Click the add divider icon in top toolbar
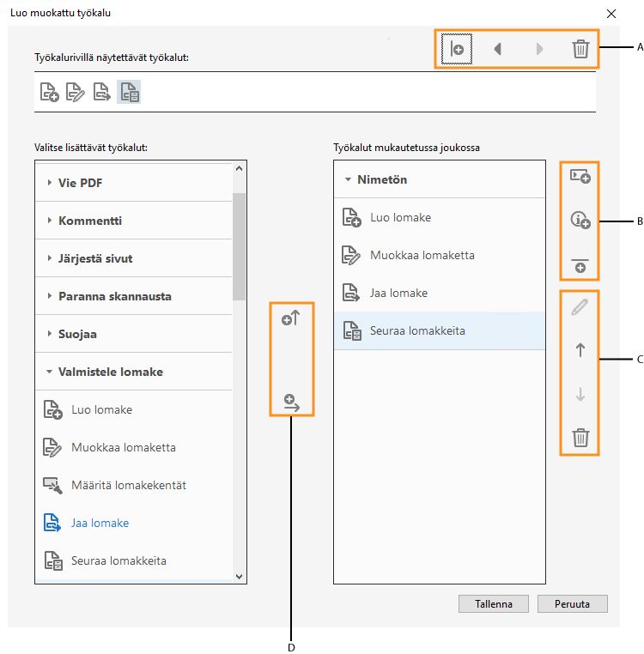Image resolution: width=644 pixels, height=654 pixels. (456, 50)
